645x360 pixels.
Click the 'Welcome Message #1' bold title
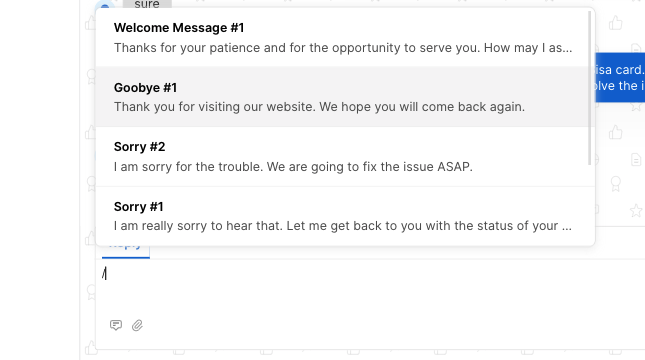pyautogui.click(x=179, y=28)
